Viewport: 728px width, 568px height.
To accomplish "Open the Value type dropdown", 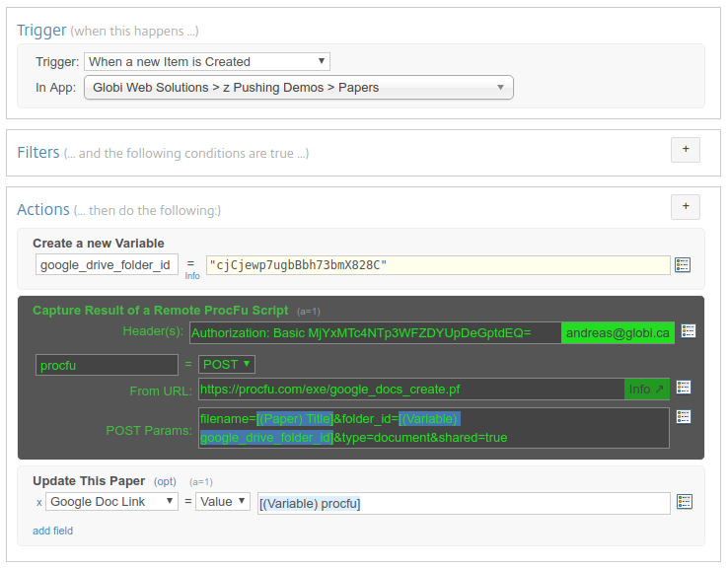I will point(223,502).
